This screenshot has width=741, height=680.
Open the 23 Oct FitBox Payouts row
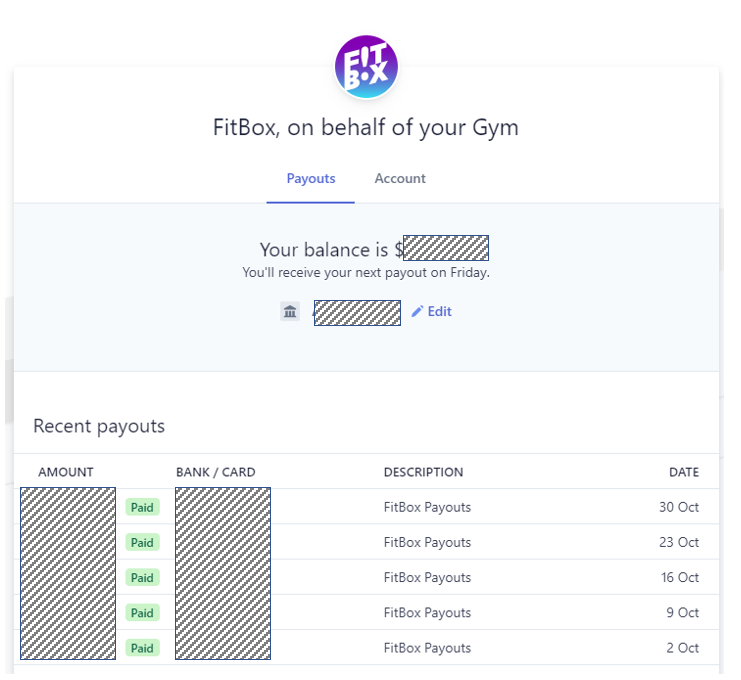(366, 542)
